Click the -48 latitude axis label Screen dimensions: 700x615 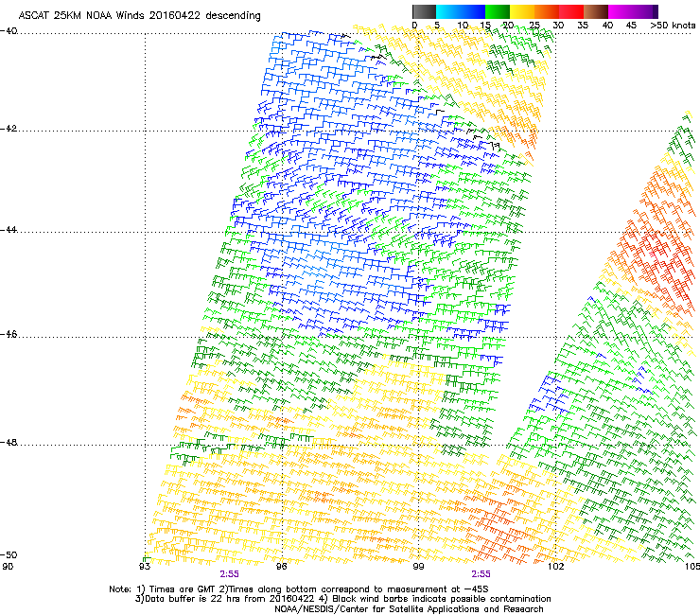(9, 442)
